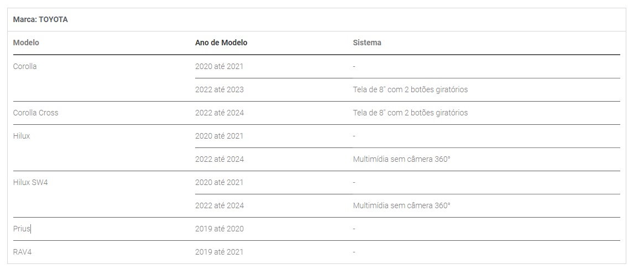
Task: Click the Hilux model cell
Action: click(22, 136)
